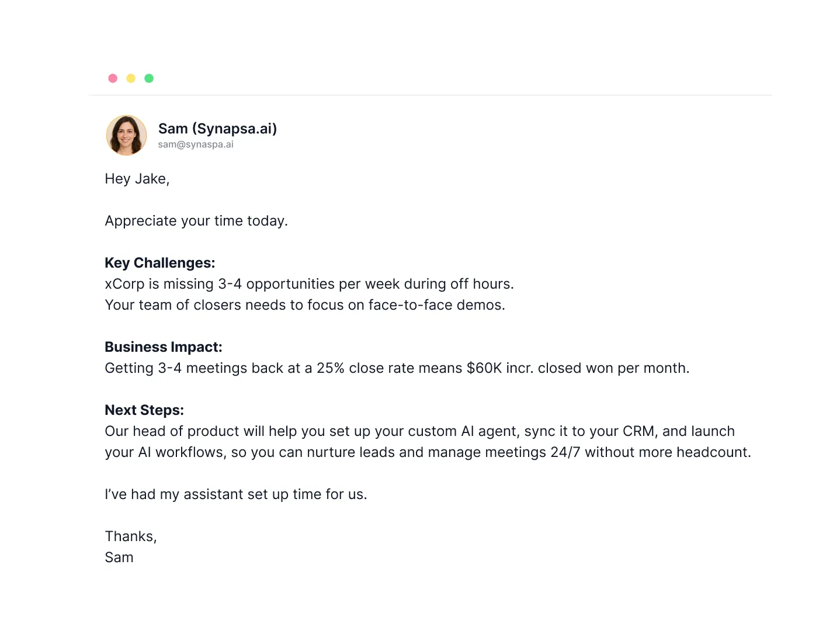The width and height of the screenshot is (840, 620).
Task: Click the red close window dot
Action: [x=113, y=78]
